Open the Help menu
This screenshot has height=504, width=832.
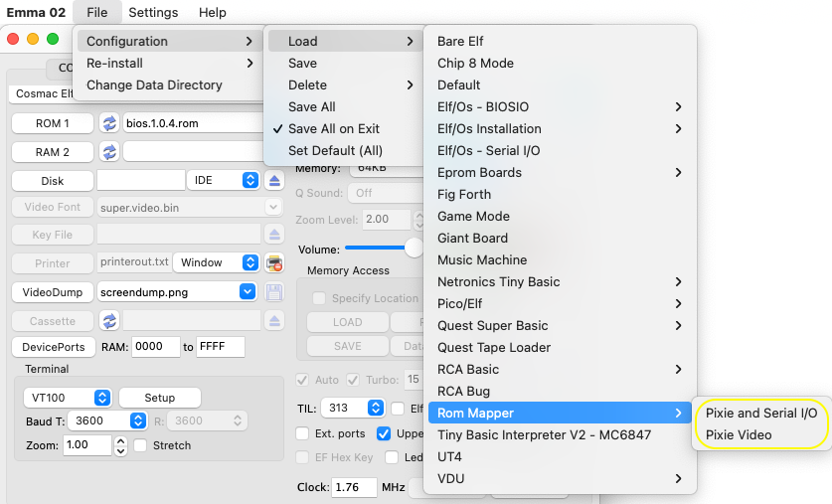point(213,12)
